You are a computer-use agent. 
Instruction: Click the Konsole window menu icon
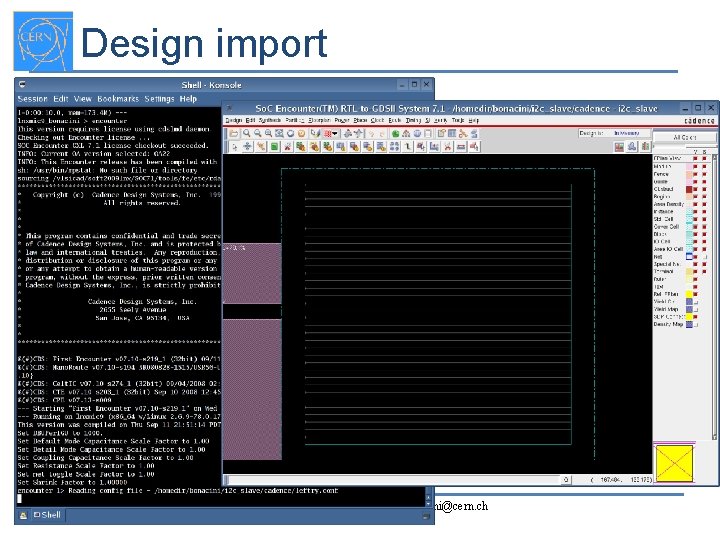22,84
